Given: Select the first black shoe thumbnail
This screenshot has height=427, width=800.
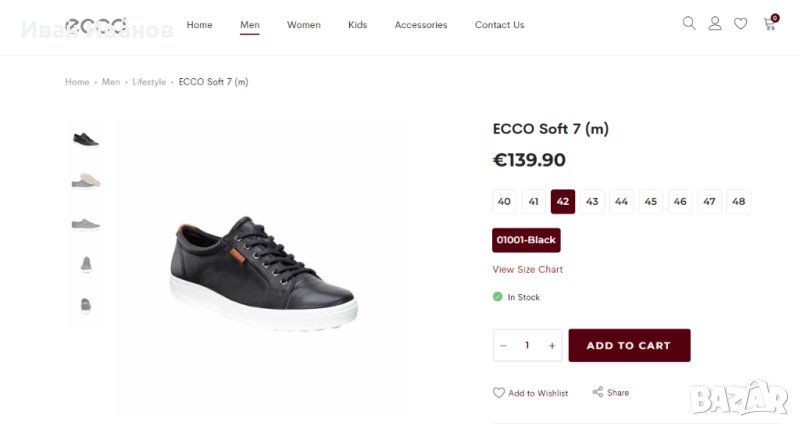Looking at the screenshot, I should tap(86, 139).
